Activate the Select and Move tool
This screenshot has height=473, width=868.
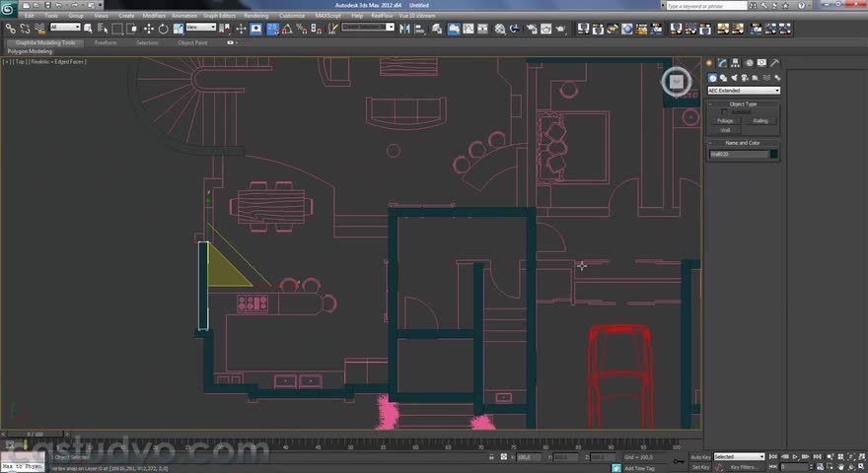click(148, 29)
